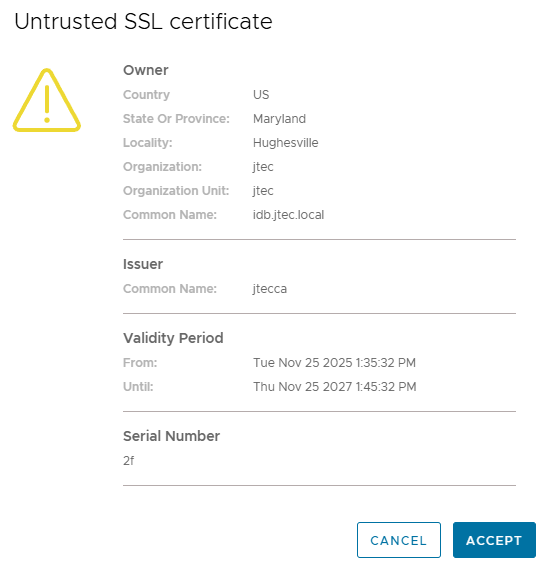Click the 'Untrusted SSL certificate' title
Image resolution: width=552 pixels, height=571 pixels.
(x=143, y=21)
